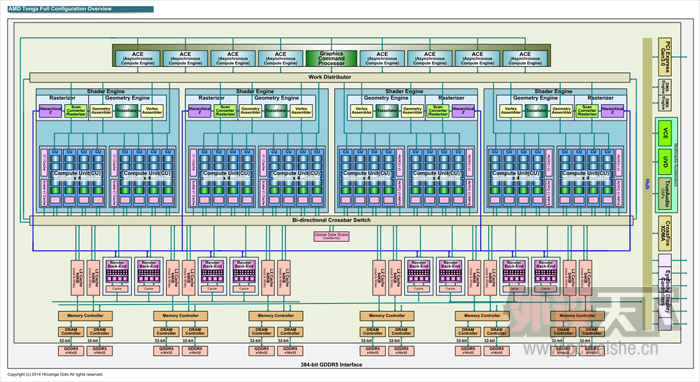Click the "384-bit GDDR5 Interface" caption
Viewport: 700px width, 382px height.
click(x=331, y=365)
